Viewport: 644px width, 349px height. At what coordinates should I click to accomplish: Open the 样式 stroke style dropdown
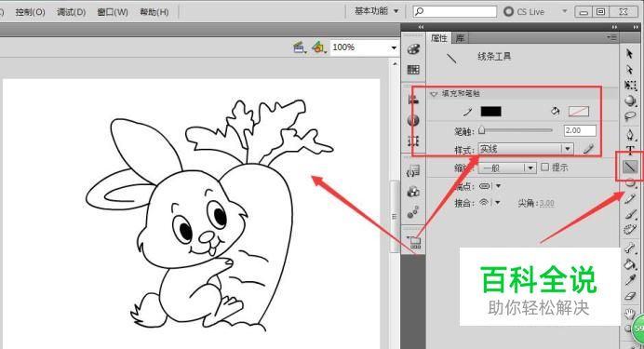(526, 149)
